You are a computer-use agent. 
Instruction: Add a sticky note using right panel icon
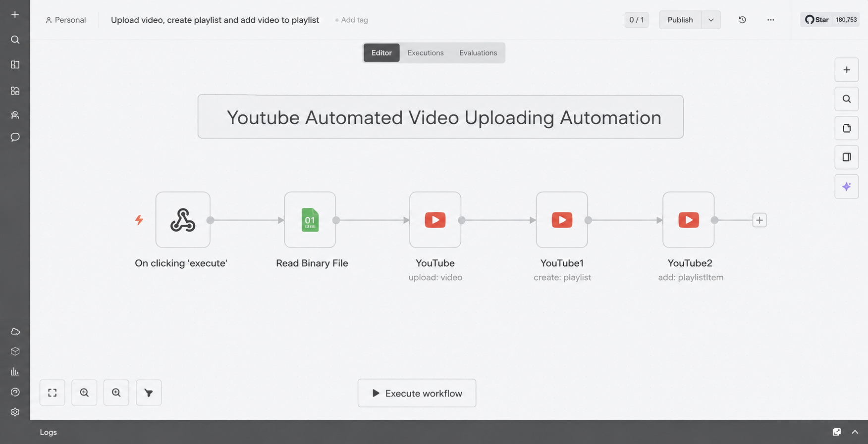pos(847,128)
